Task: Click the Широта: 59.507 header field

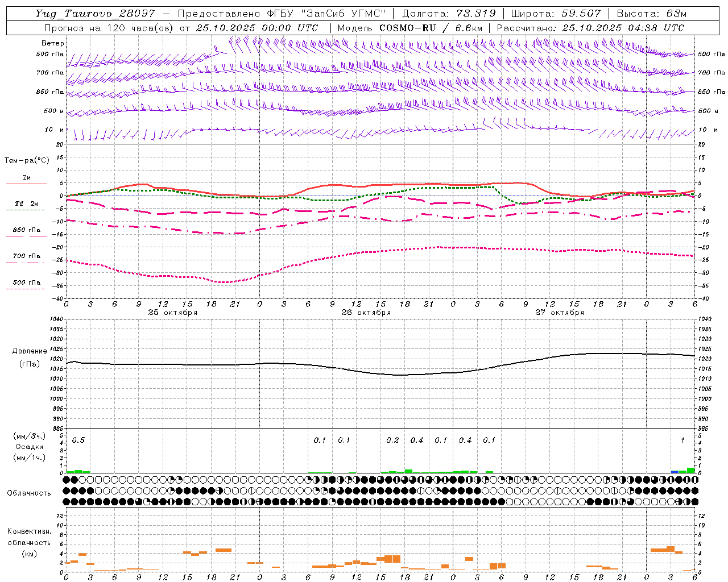Action: coord(556,14)
